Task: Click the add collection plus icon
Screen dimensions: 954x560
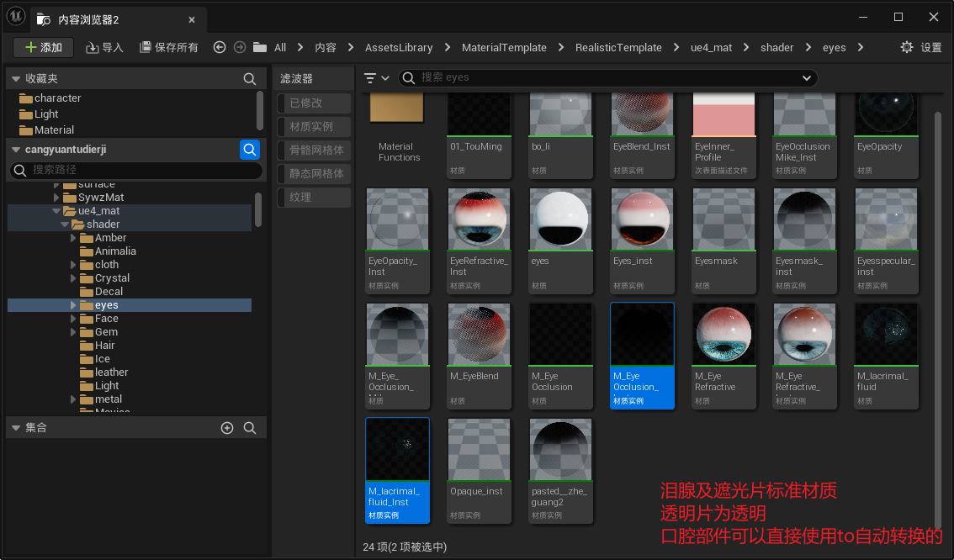Action: point(227,428)
